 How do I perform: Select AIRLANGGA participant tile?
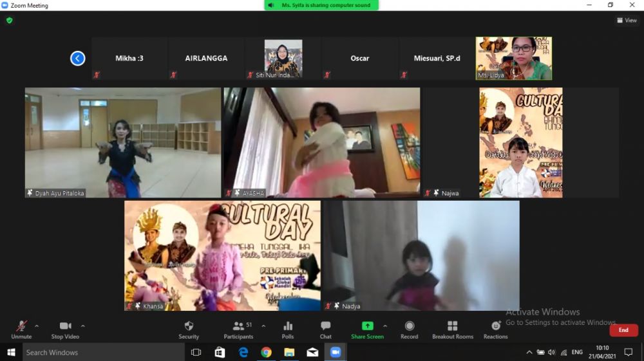(206, 59)
